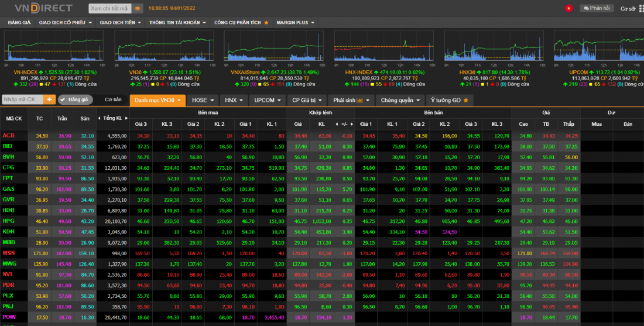This screenshot has width=644, height=326.
Task: Click the TC column header
Action: [39, 118]
